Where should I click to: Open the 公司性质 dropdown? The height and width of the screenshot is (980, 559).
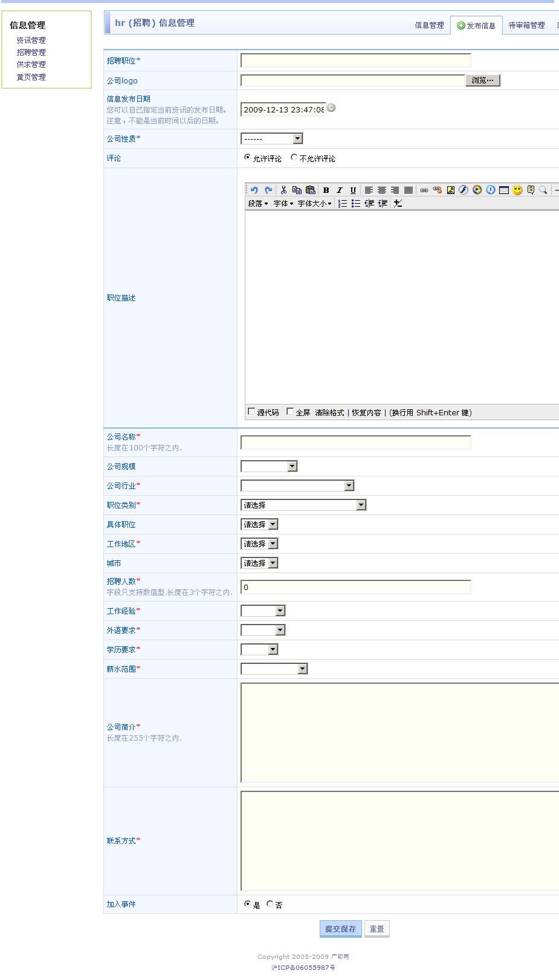(272, 139)
